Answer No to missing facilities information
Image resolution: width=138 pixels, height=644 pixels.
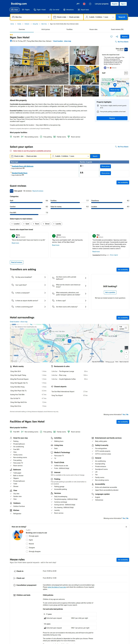tap(127, 518)
